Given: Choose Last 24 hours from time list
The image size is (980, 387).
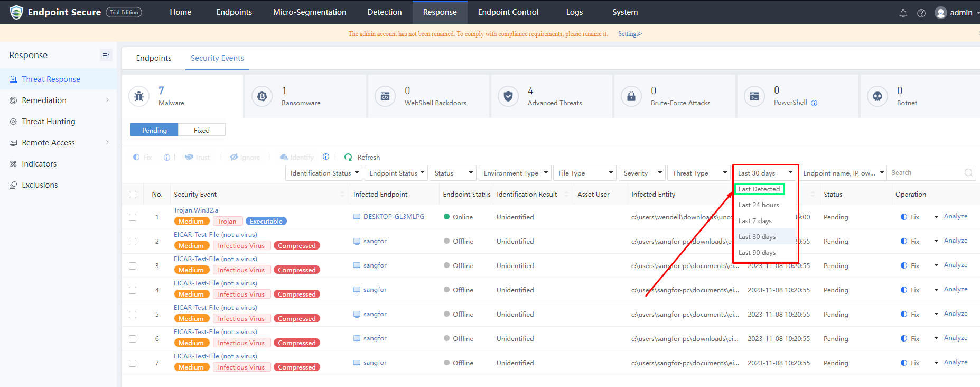Looking at the screenshot, I should pos(759,205).
